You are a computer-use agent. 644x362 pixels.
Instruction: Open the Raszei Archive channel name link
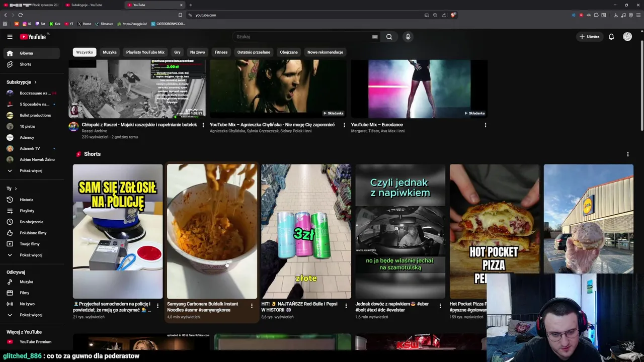(x=95, y=131)
